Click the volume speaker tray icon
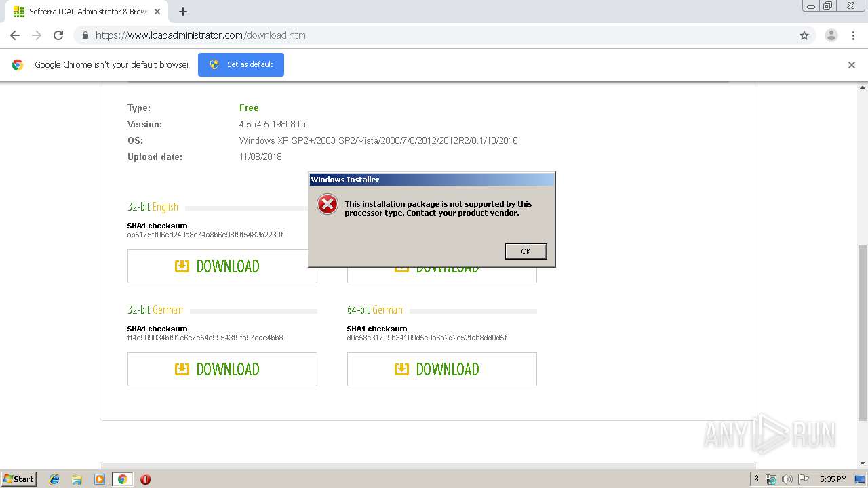The width and height of the screenshot is (868, 488). (787, 479)
